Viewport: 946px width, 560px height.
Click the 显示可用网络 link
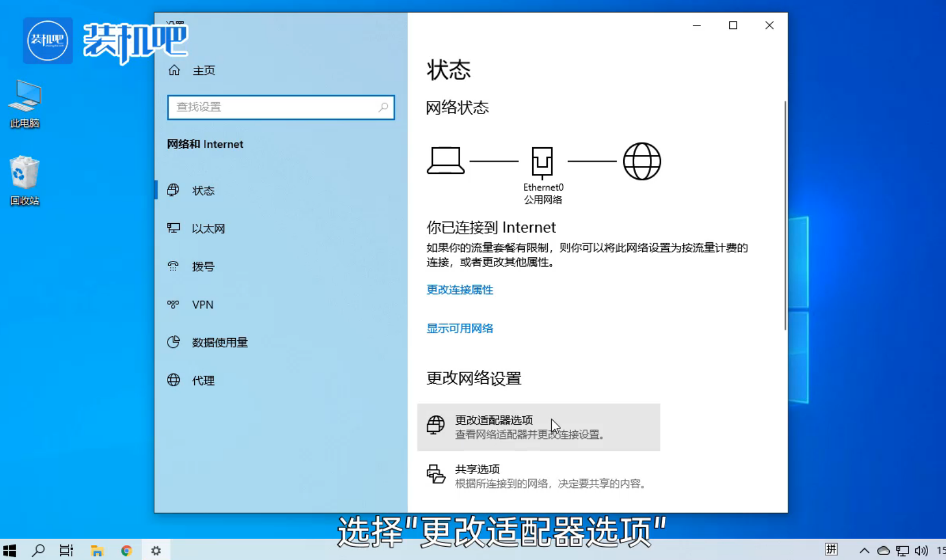click(x=460, y=329)
